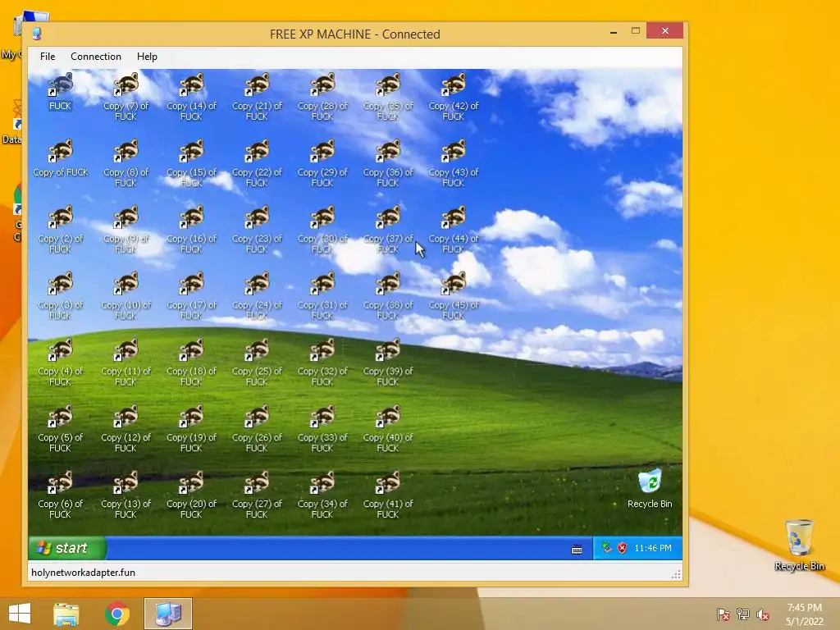The width and height of the screenshot is (840, 630).
Task: Click the host network tray icon
Action: tap(743, 614)
